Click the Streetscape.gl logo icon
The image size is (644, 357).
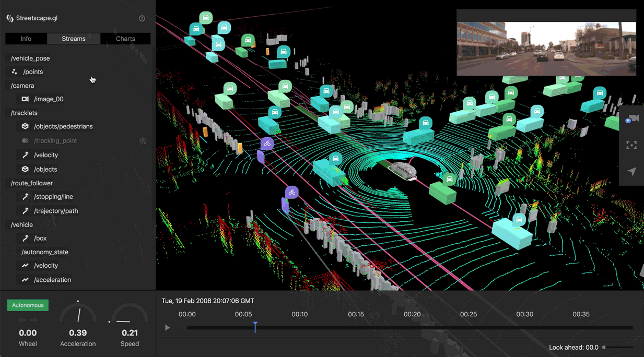(10, 18)
